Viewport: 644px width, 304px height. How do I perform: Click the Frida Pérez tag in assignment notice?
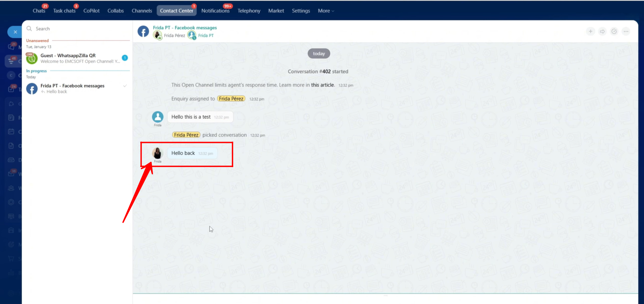(231, 99)
